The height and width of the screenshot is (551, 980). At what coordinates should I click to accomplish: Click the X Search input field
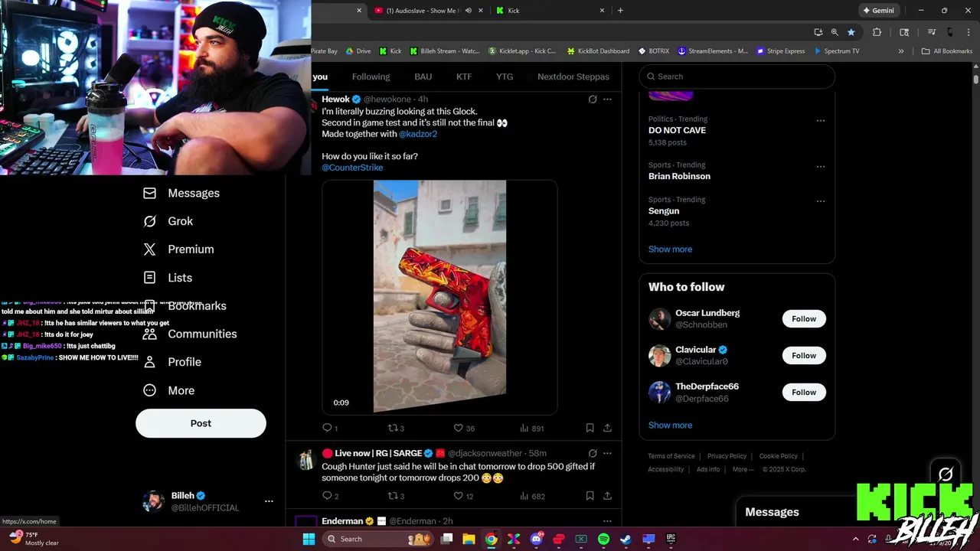737,77
